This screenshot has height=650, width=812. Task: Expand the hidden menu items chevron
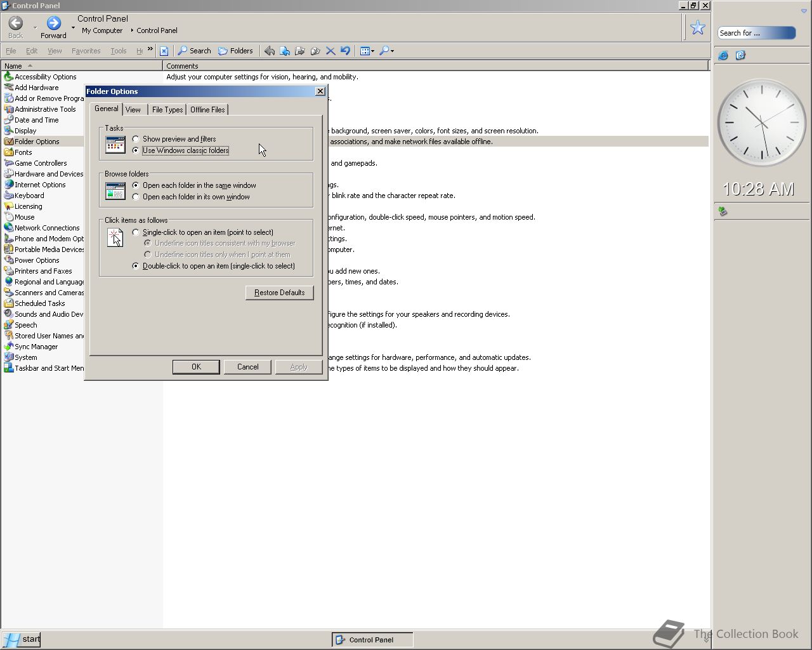coord(150,49)
